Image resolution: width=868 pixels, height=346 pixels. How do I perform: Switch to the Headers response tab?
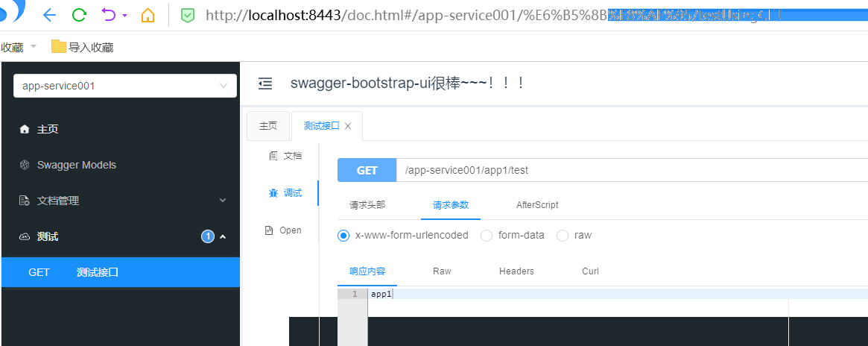point(516,271)
